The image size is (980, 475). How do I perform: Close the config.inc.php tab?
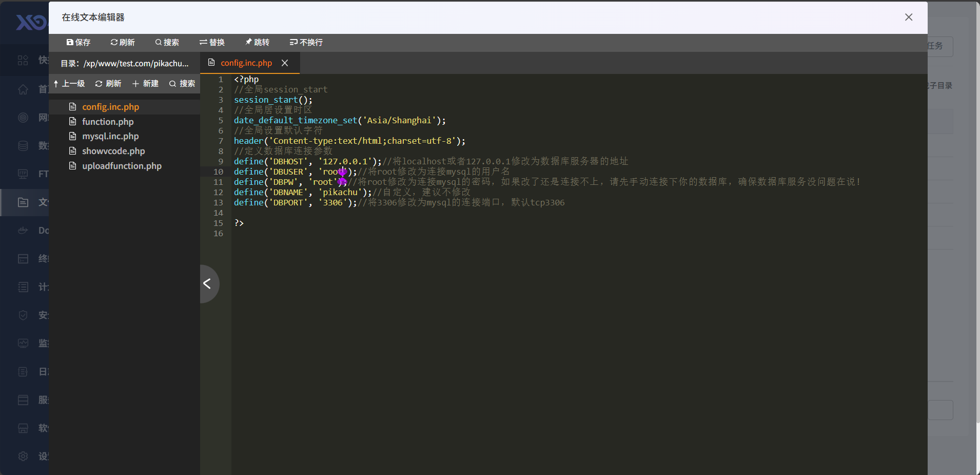[285, 63]
